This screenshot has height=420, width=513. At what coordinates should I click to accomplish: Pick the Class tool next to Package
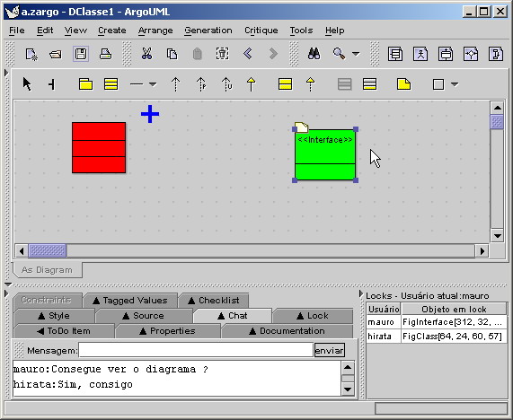[111, 84]
